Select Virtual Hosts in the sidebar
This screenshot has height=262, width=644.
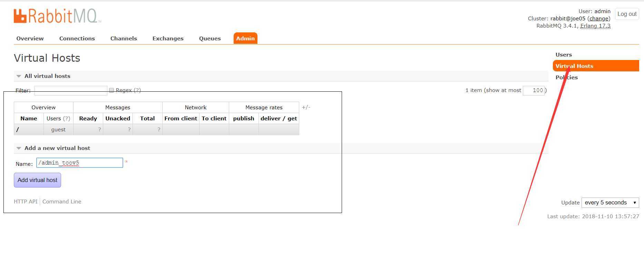coord(596,66)
